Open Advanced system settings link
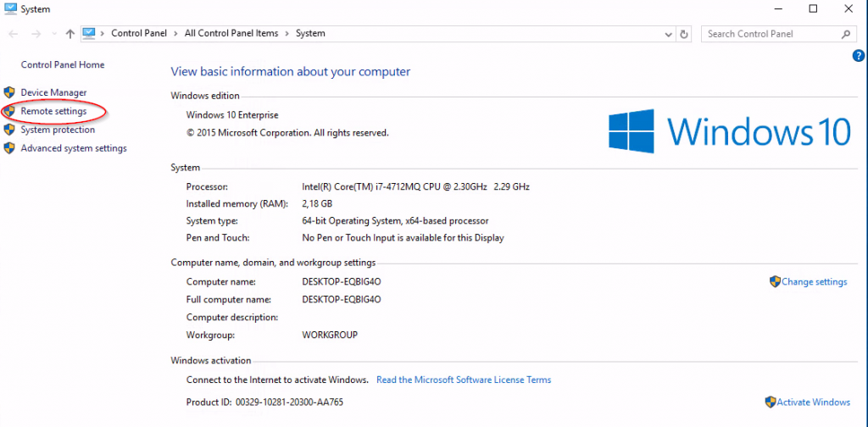The width and height of the screenshot is (868, 427). (x=74, y=148)
